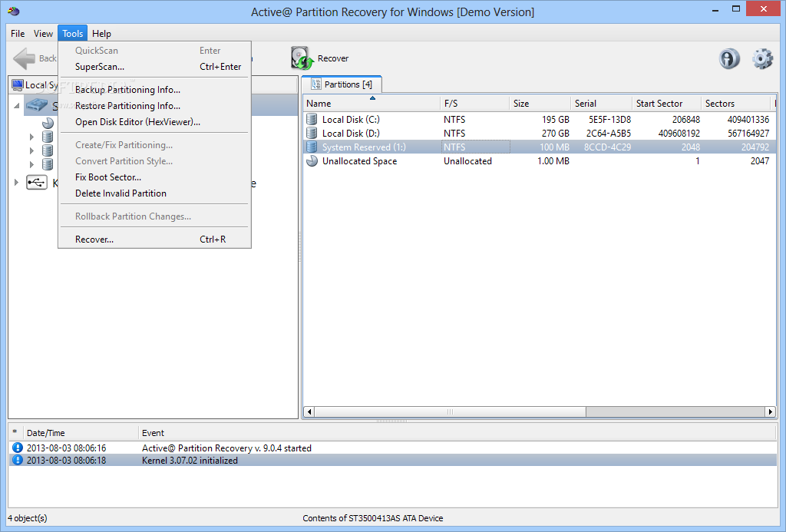The height and width of the screenshot is (532, 786).
Task: Sort by the Name column header
Action: (372, 104)
